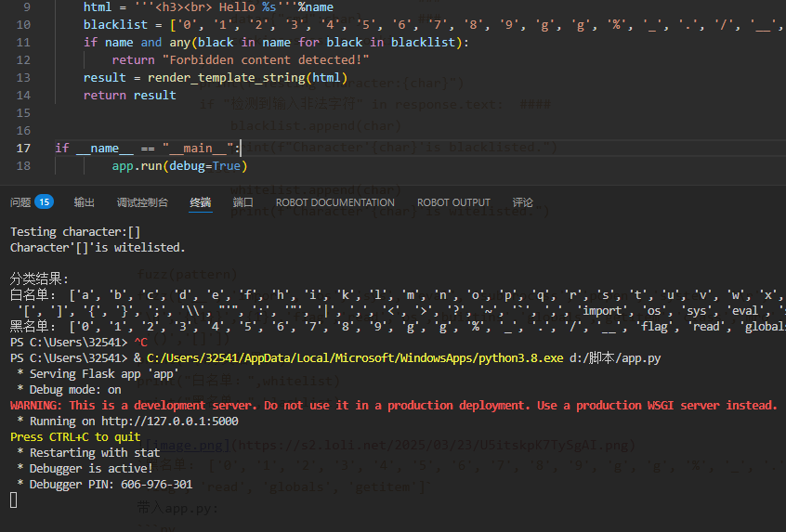Place cursor on app.run(debug=True) code
This screenshot has height=532, width=786.
[x=179, y=165]
